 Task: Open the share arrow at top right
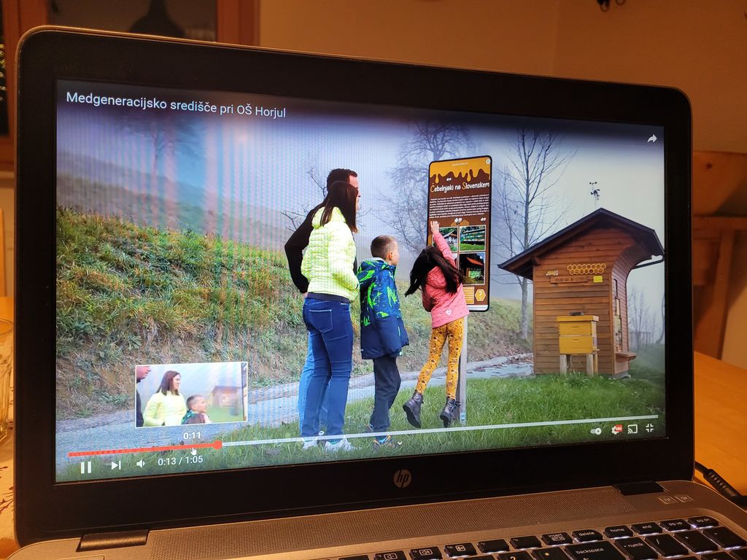[651, 139]
